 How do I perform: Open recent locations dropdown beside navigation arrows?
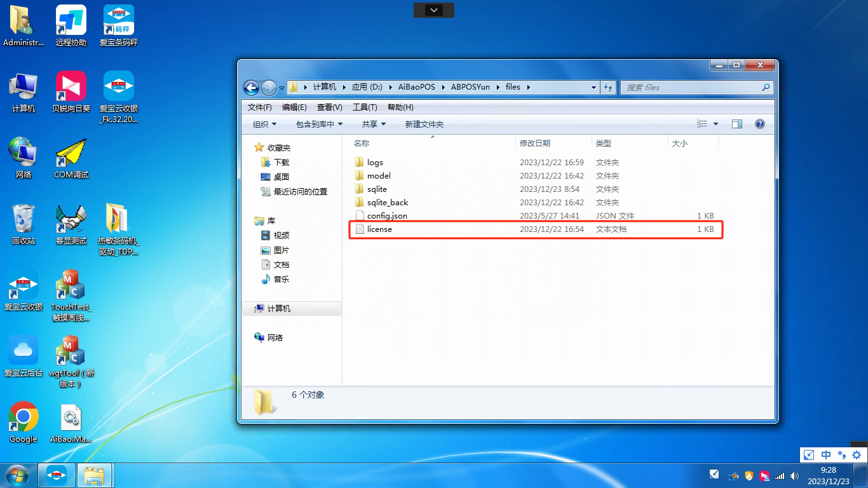coord(281,88)
